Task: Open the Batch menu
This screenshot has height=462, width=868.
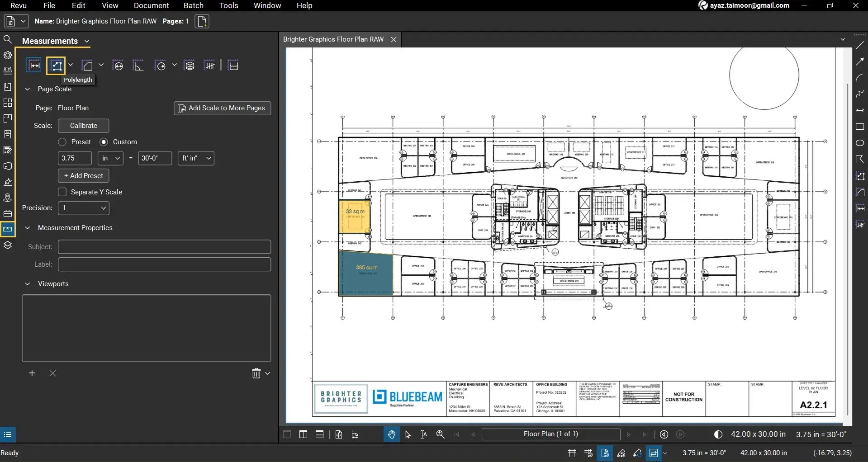Action: tap(193, 5)
